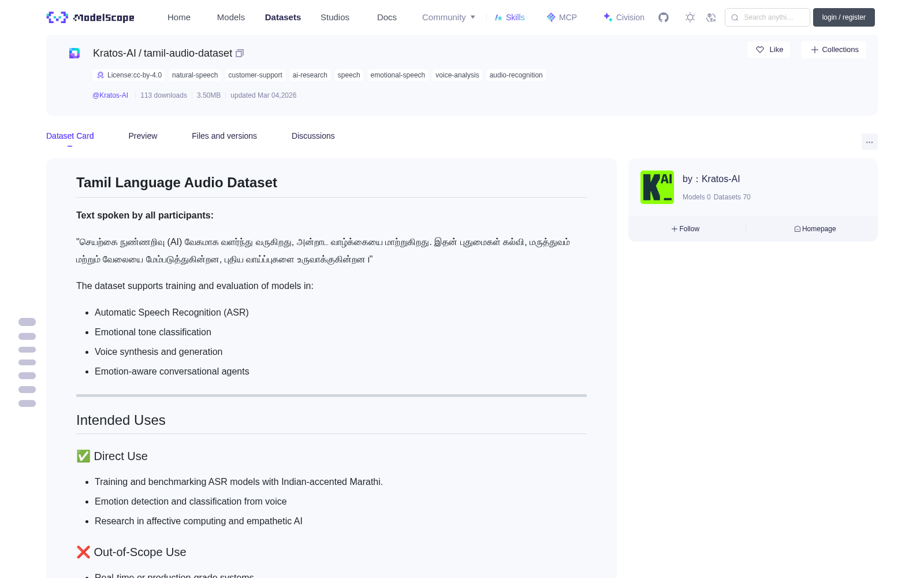Copy dataset name with copy icon
Screen dimensions: 924x578
(x=240, y=53)
